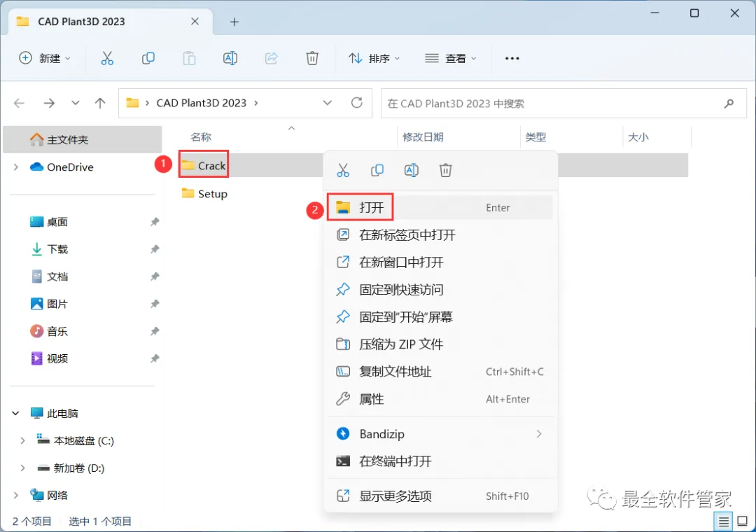Click the Share icon in the toolbar

click(x=272, y=58)
